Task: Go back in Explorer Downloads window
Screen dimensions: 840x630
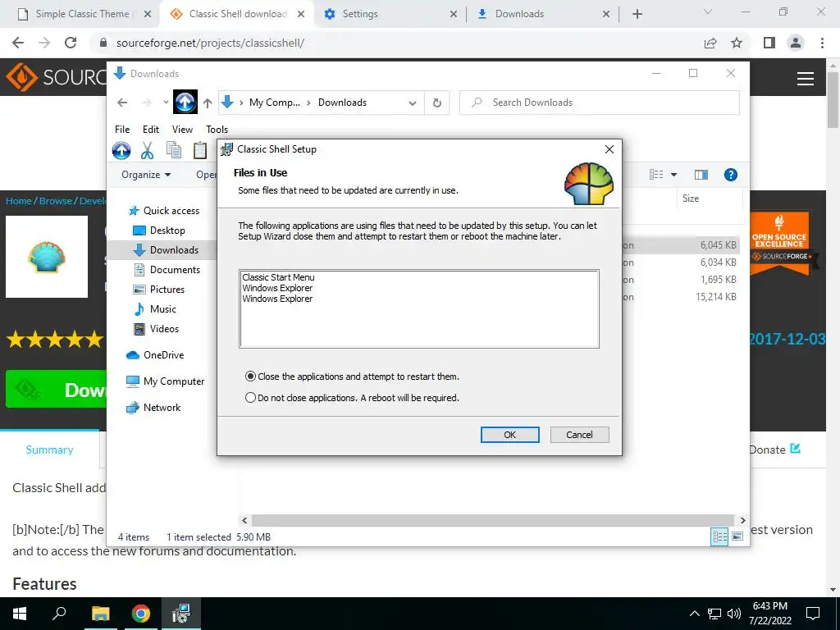Action: click(x=123, y=103)
